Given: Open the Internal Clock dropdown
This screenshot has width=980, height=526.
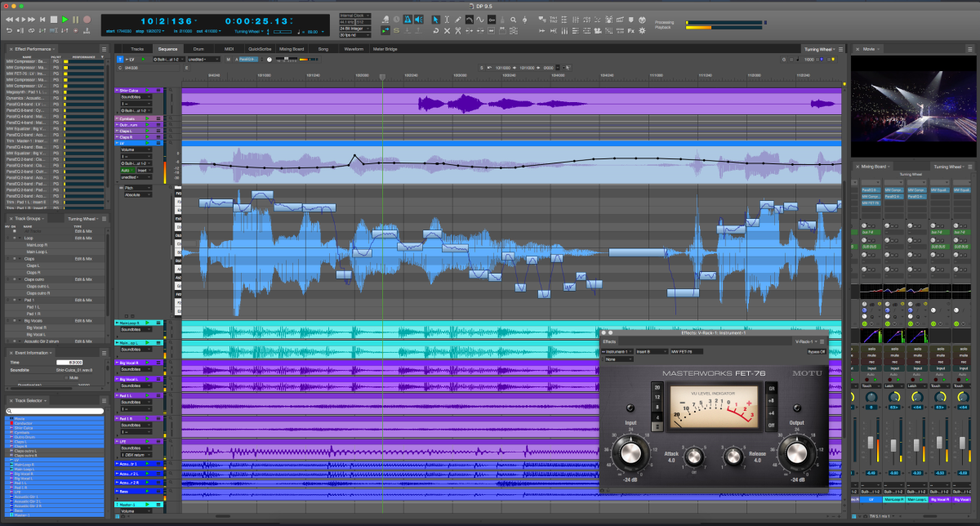Looking at the screenshot, I should (355, 16).
